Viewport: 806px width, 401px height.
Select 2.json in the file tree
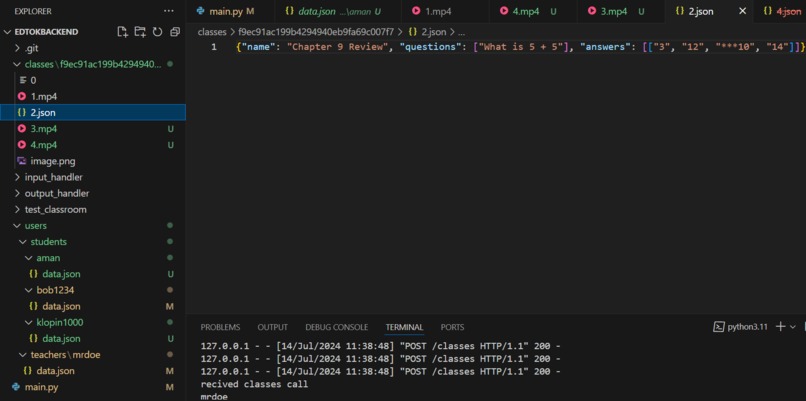tap(93, 113)
